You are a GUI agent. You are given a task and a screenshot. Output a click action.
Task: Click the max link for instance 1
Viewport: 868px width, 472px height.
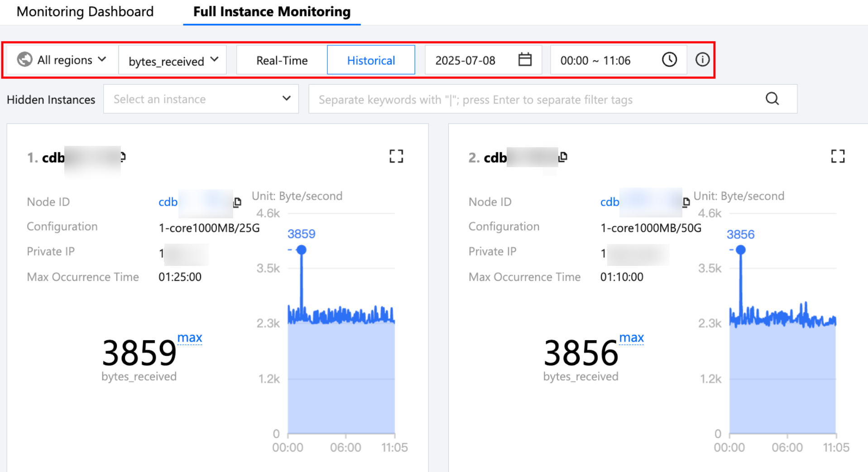(x=189, y=338)
